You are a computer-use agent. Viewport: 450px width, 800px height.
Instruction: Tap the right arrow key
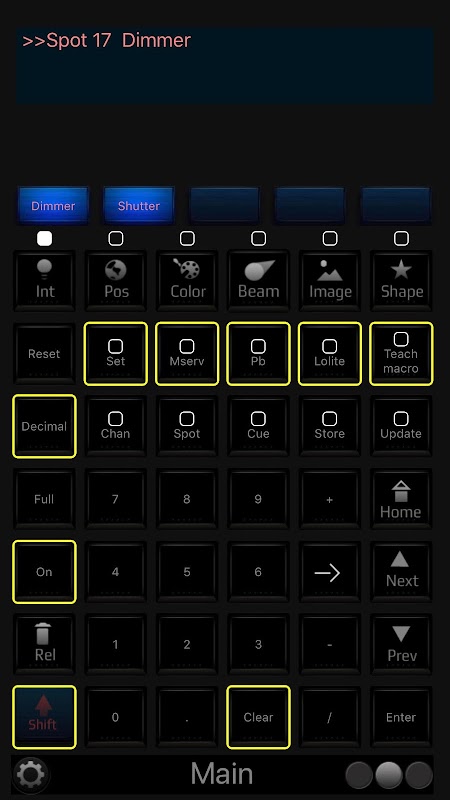click(330, 572)
